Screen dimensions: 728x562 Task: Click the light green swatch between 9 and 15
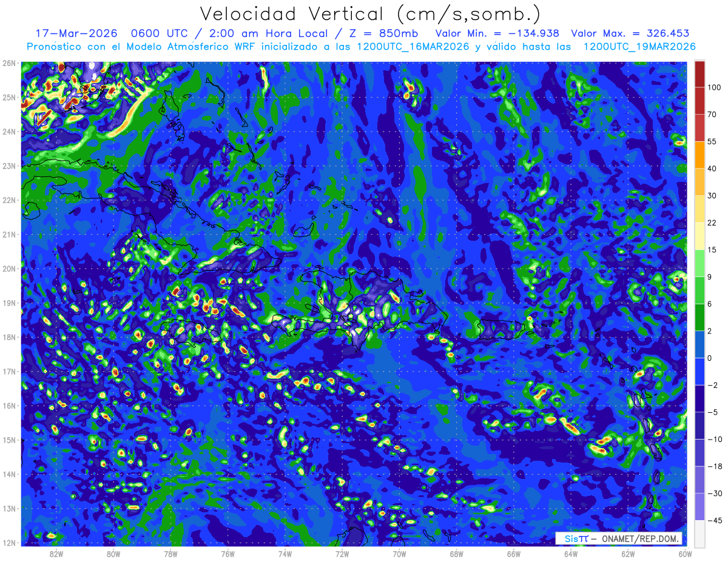699,263
